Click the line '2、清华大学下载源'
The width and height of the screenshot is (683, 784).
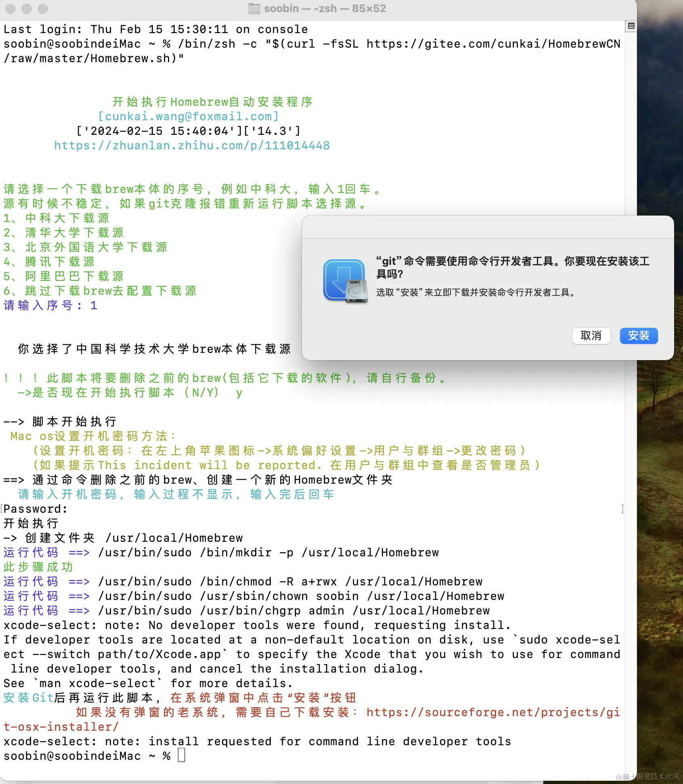click(x=64, y=233)
